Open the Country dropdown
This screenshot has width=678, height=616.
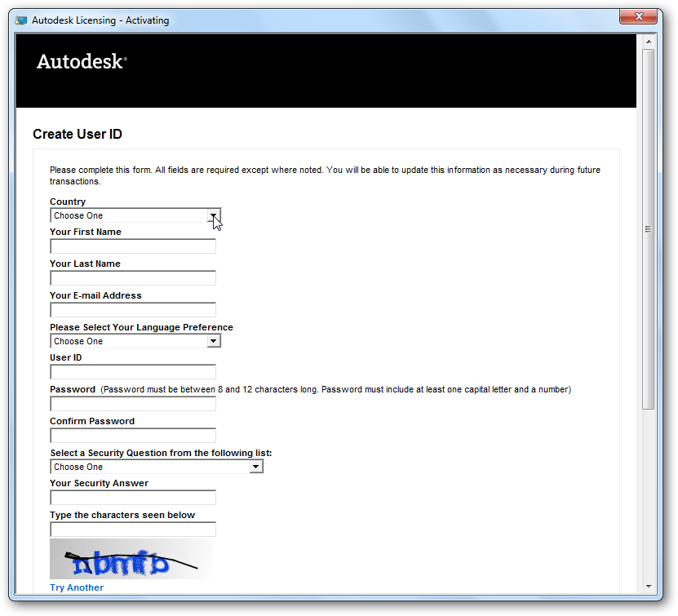pos(135,215)
